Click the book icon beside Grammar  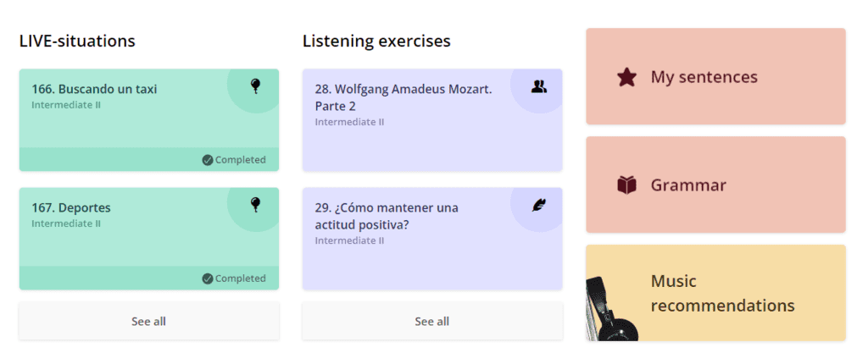[626, 185]
